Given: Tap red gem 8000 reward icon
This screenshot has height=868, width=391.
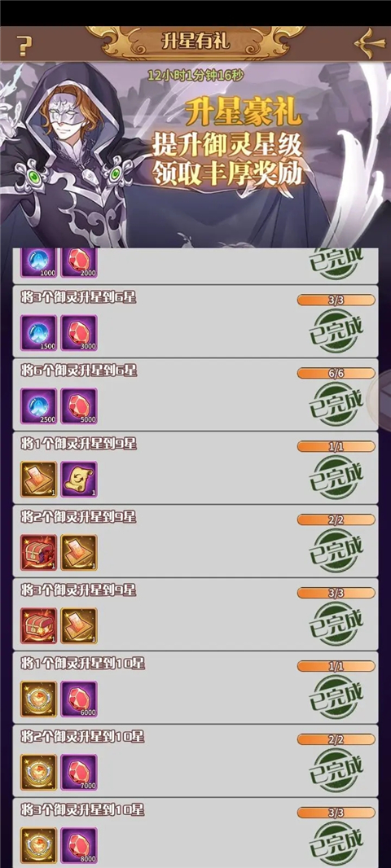Looking at the screenshot, I should click(x=79, y=846).
